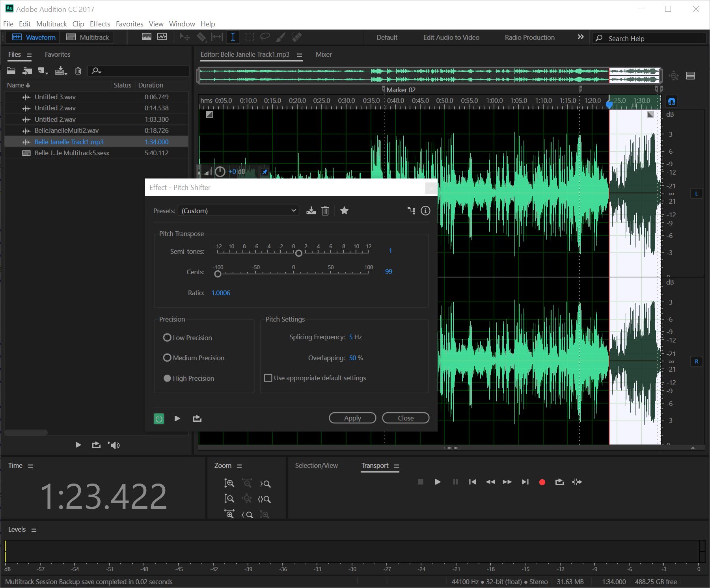Check Use appropriate default settings
The width and height of the screenshot is (710, 588).
268,378
